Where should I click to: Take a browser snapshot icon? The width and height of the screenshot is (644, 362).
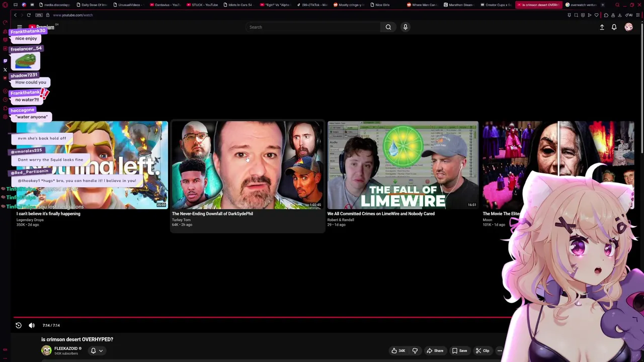pyautogui.click(x=576, y=15)
